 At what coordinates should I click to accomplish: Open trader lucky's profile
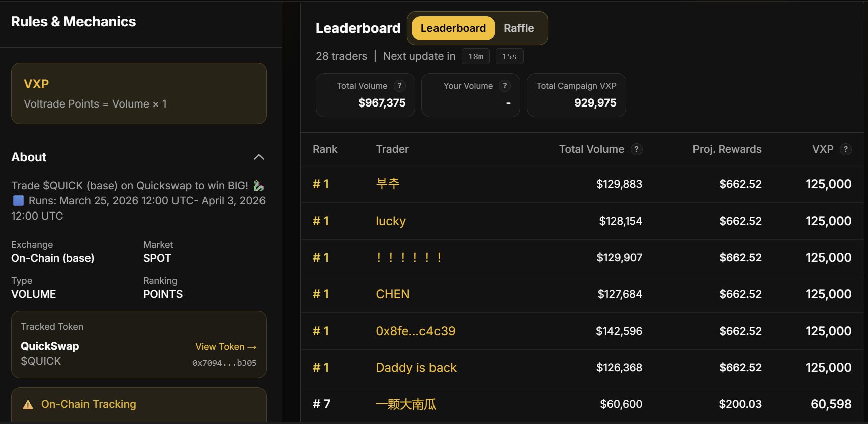tap(391, 221)
